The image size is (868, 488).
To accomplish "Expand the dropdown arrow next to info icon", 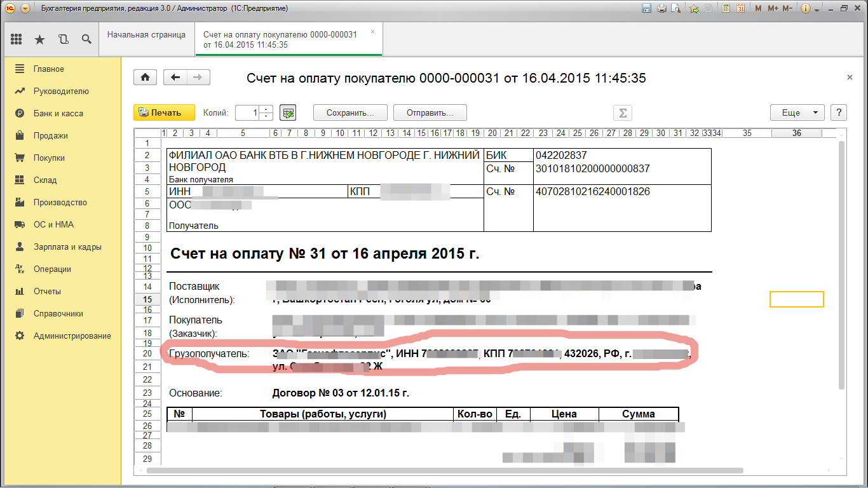I will (817, 10).
